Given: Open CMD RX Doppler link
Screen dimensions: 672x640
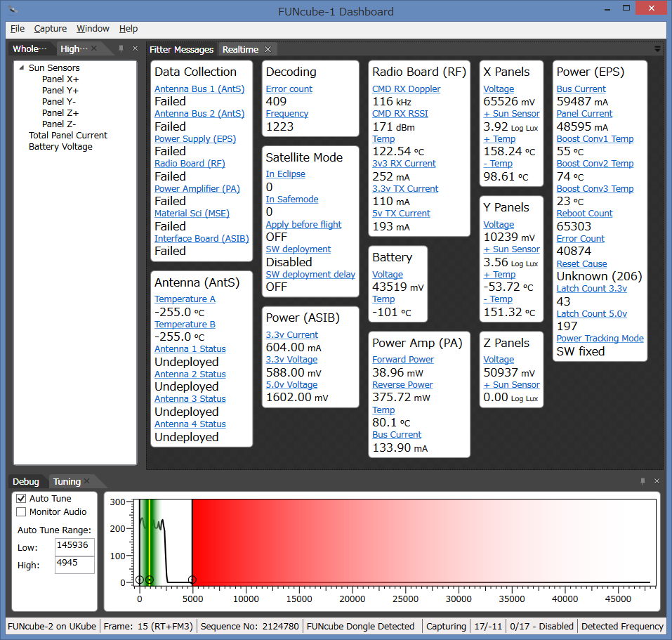Looking at the screenshot, I should click(x=406, y=89).
